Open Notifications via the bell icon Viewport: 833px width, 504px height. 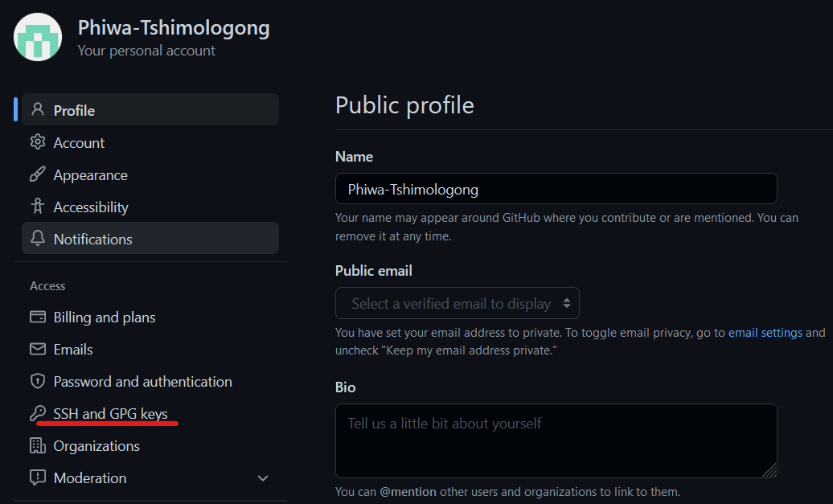pos(37,239)
